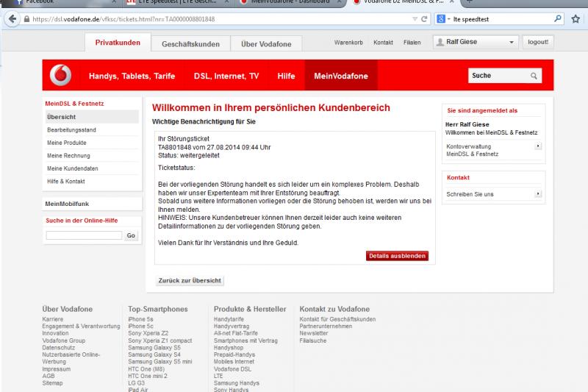Click the user avatar icon next to Ralf Giese
Screen dimensions: 588x392
pos(440,42)
